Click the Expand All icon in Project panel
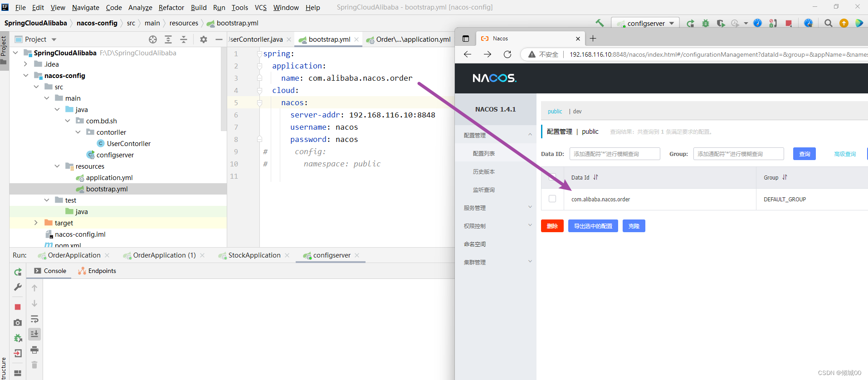The width and height of the screenshot is (868, 380). tap(168, 39)
